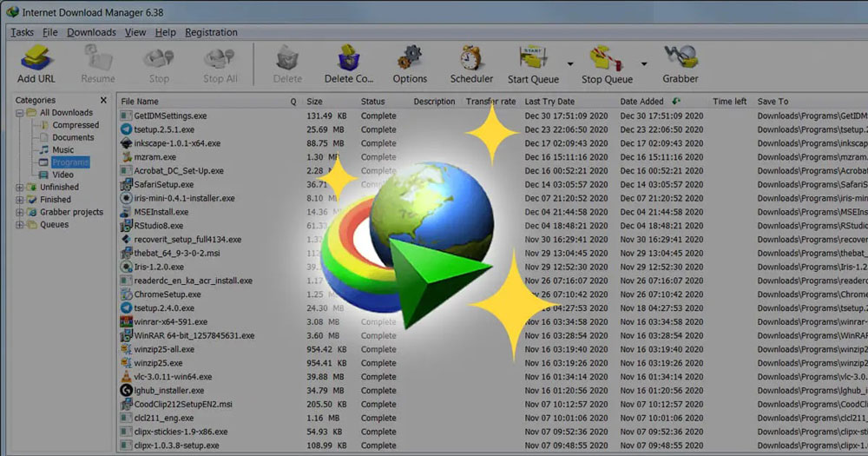Screen dimensions: 868x456
Task: Click the vlc-3.0.11-win64.exe cone icon
Action: click(126, 377)
